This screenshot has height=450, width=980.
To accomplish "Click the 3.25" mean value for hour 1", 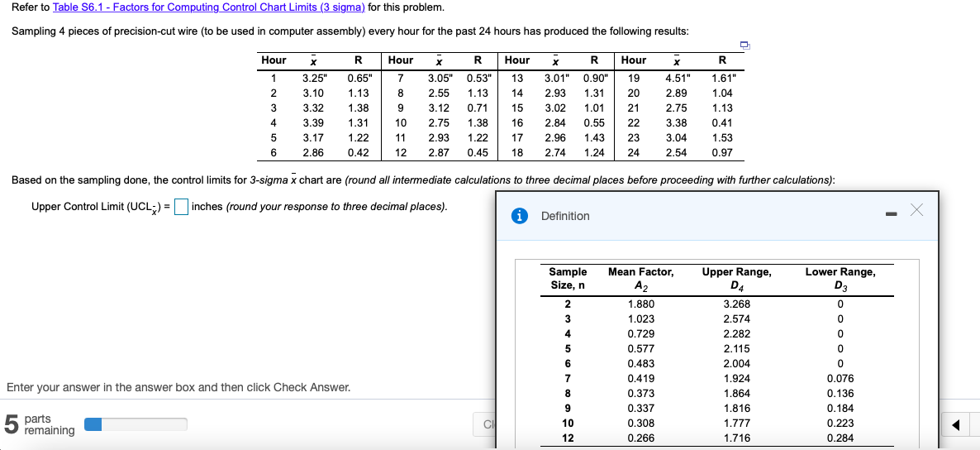I will pyautogui.click(x=314, y=78).
